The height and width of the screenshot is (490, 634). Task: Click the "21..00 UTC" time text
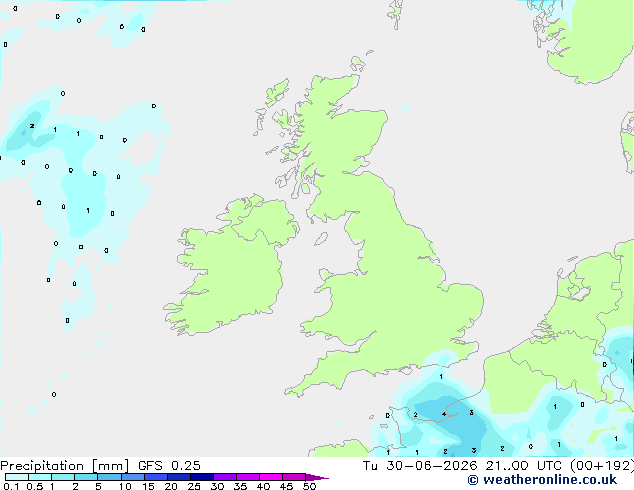tap(524, 466)
